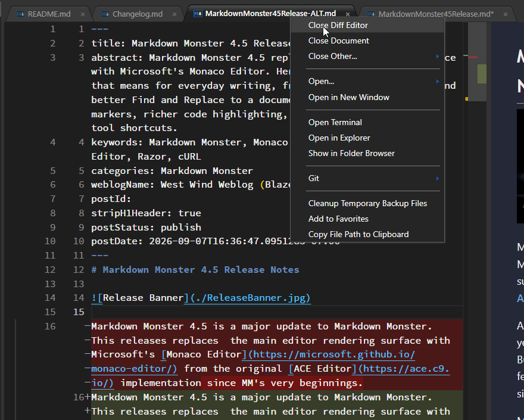Click the 'stripH1Header: true' line

(146, 213)
